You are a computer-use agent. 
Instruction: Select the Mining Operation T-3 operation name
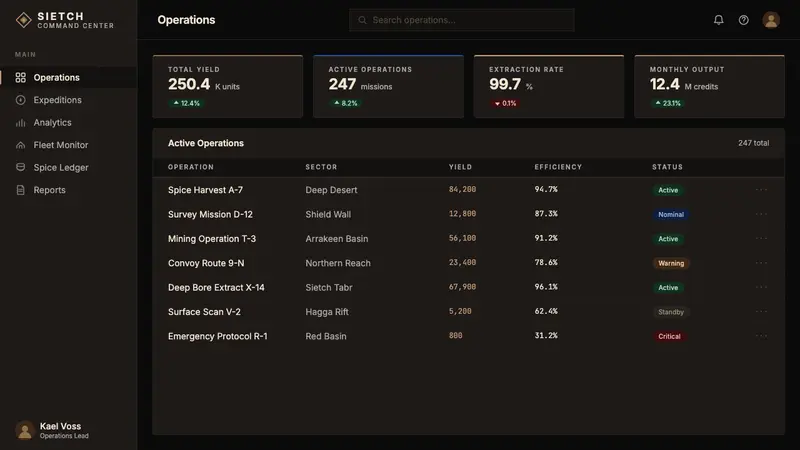coord(212,239)
